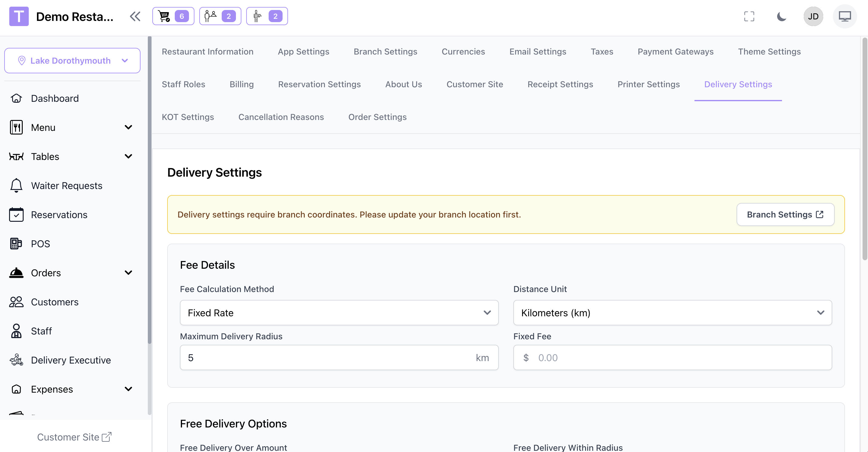Screen dimensions: 868x452
Task: Open Distance Unit dropdown
Action: (x=672, y=313)
